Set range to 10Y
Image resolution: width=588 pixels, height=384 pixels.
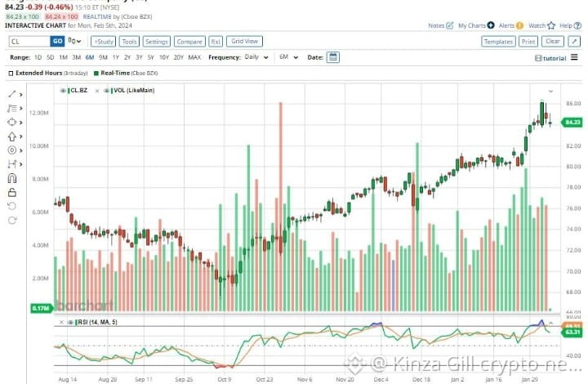click(164, 57)
